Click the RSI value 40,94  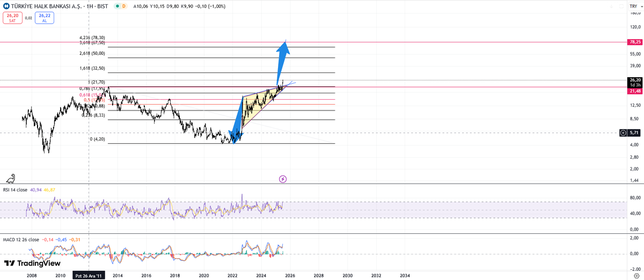tap(36, 189)
